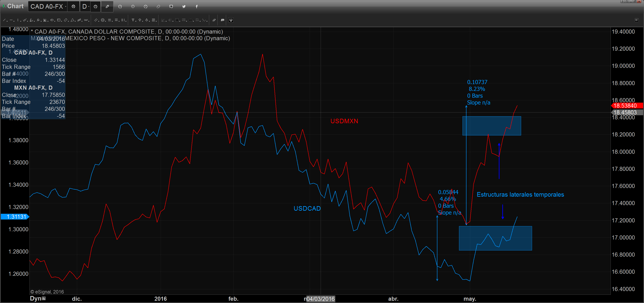Click the grid pattern tool icon
This screenshot has width=644, height=303.
(x=177, y=20)
